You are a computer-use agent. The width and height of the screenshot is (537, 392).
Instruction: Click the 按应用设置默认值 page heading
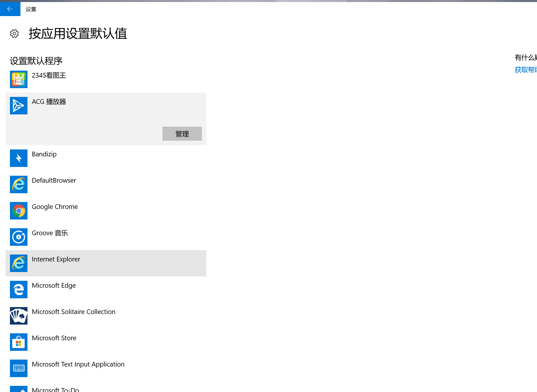[78, 34]
